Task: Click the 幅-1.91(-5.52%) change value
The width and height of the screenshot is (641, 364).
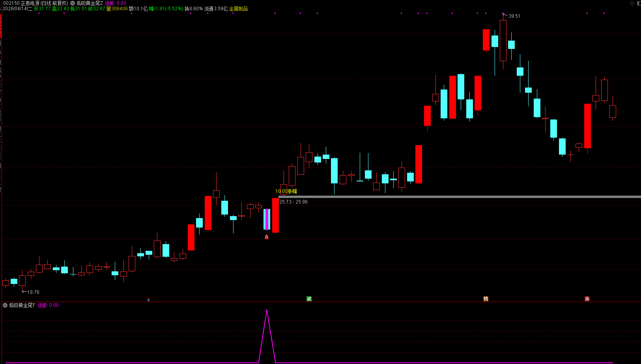Action: (x=166, y=9)
